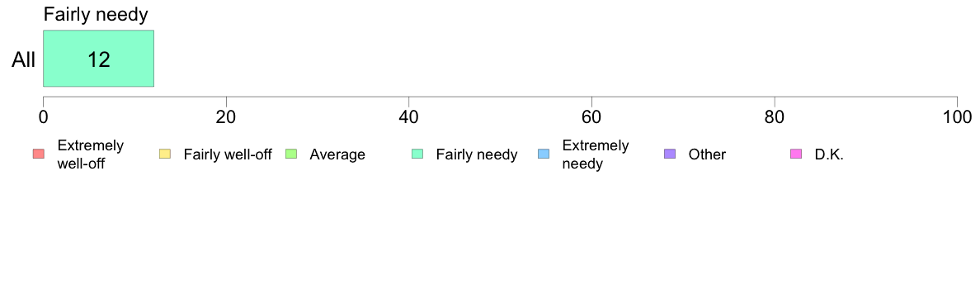
Task: Click the 'Fairly needy' label above the bar
Action: (x=96, y=15)
